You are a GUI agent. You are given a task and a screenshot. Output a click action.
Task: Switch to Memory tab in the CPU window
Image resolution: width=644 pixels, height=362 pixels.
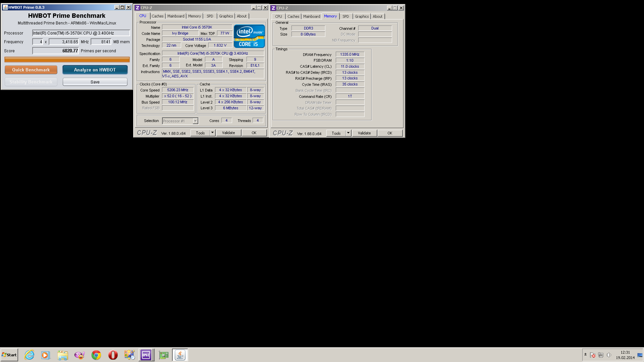pyautogui.click(x=195, y=16)
